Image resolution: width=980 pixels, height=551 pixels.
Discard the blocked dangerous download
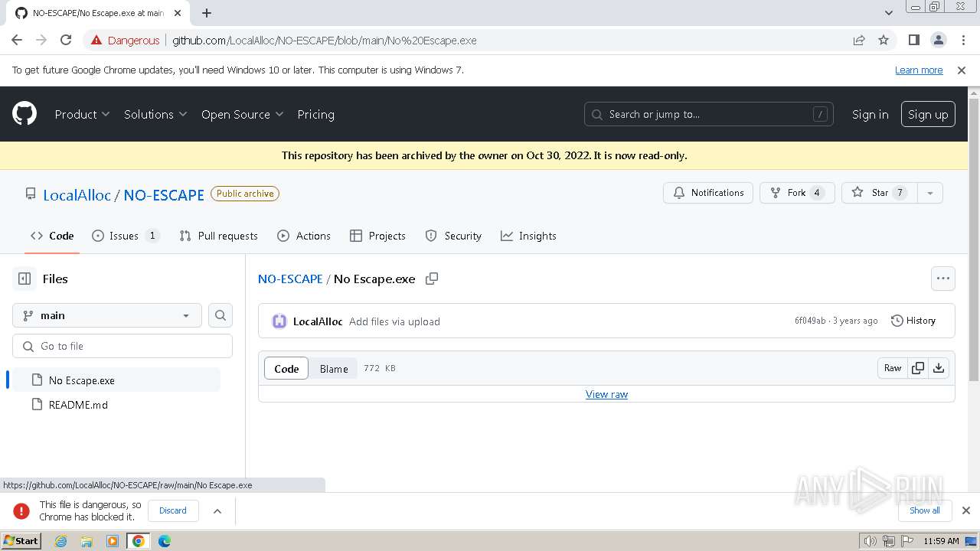coord(173,510)
